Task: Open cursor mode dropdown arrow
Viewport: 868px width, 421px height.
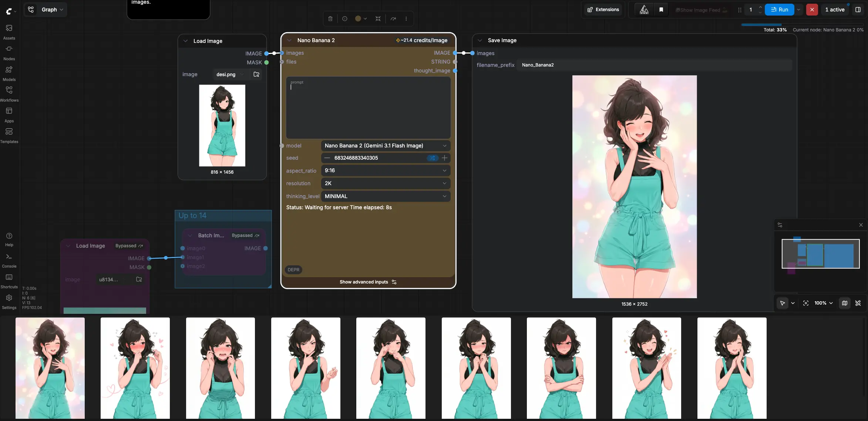Action: pos(793,303)
